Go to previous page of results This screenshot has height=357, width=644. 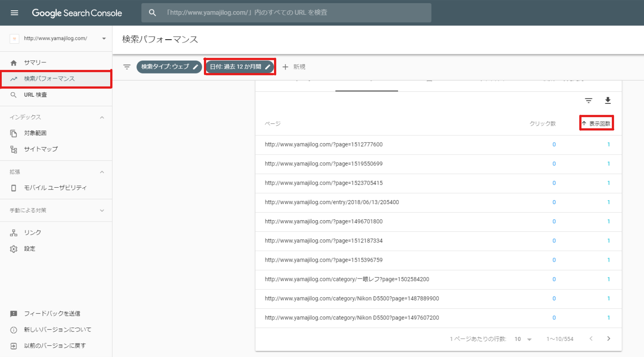pyautogui.click(x=591, y=339)
